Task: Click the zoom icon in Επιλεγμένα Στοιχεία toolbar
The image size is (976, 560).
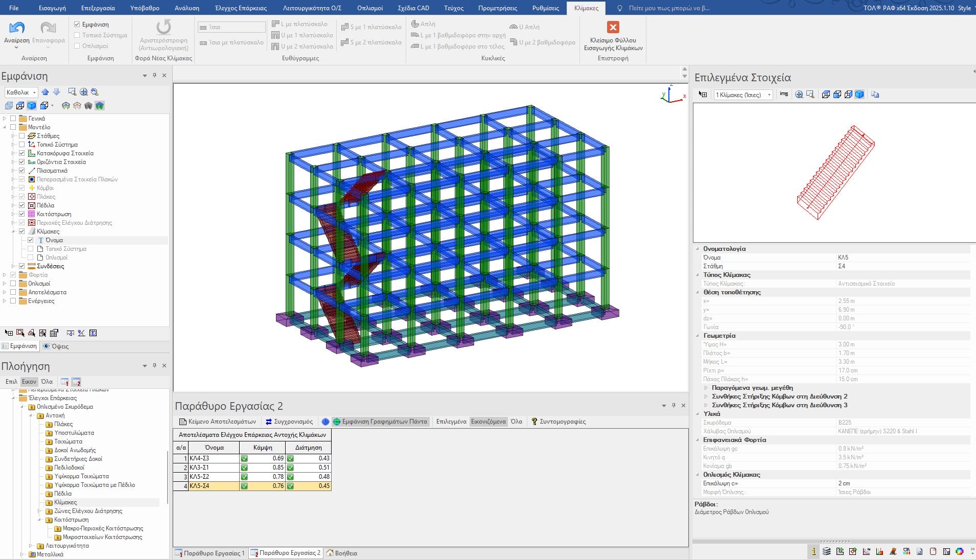Action: [799, 95]
